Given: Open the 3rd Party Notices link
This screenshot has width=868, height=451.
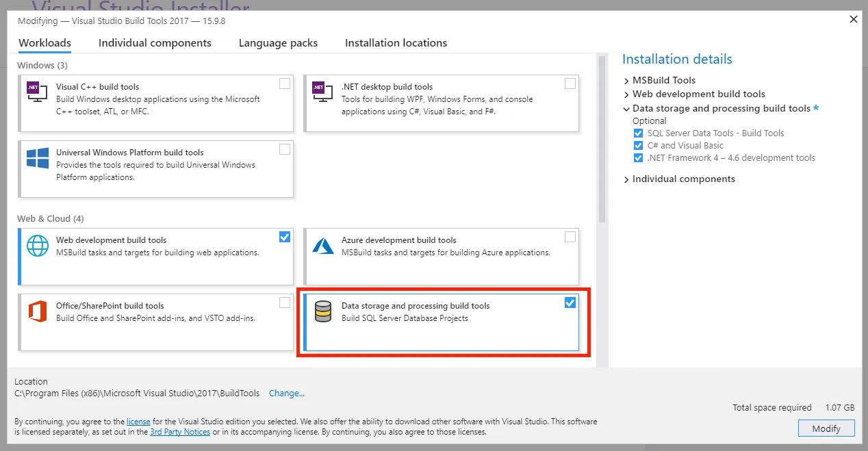Looking at the screenshot, I should pyautogui.click(x=180, y=432).
